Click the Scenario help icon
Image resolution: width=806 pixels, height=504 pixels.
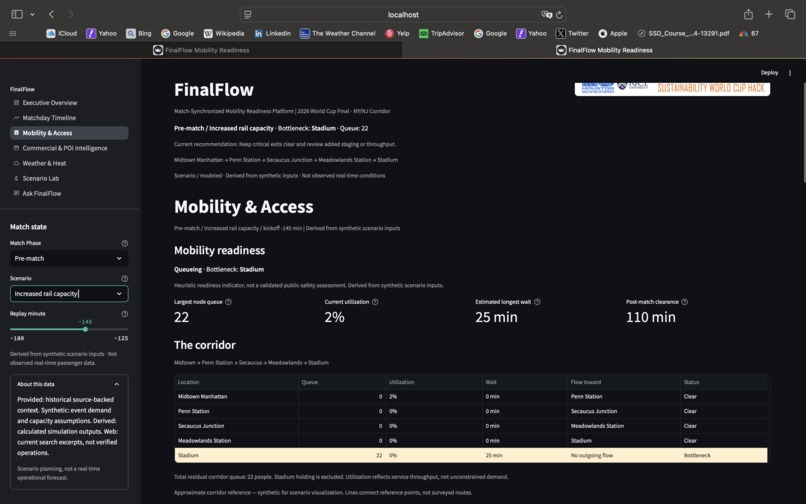coord(124,278)
